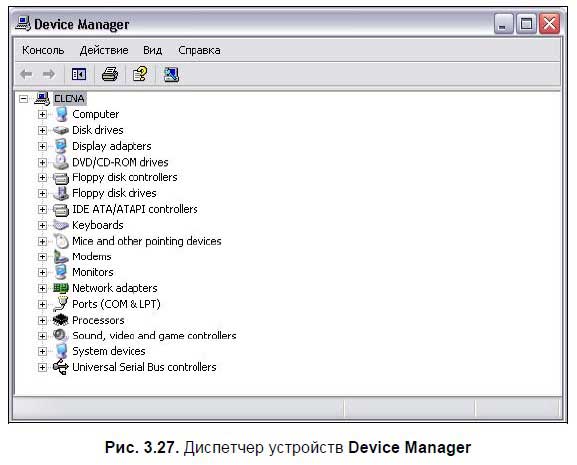
Task: Click Scan for hardware changes icon
Action: [x=171, y=75]
